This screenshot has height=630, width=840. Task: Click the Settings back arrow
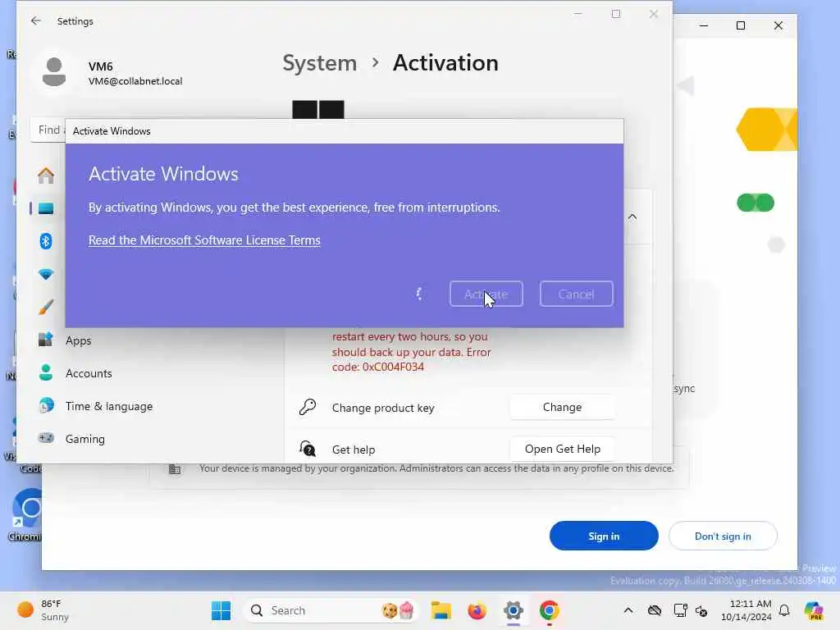36,21
